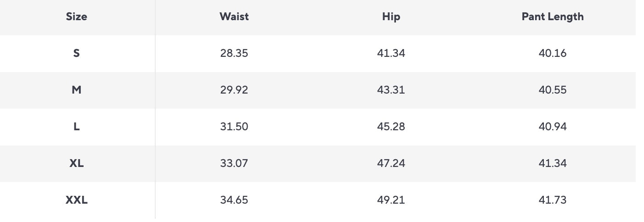Click the Waist column header

click(x=234, y=17)
